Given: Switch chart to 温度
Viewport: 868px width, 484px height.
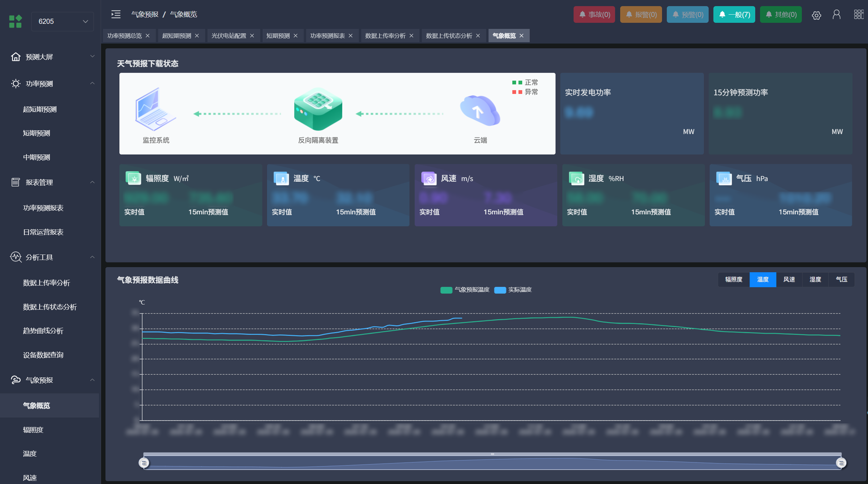Looking at the screenshot, I should 763,279.
